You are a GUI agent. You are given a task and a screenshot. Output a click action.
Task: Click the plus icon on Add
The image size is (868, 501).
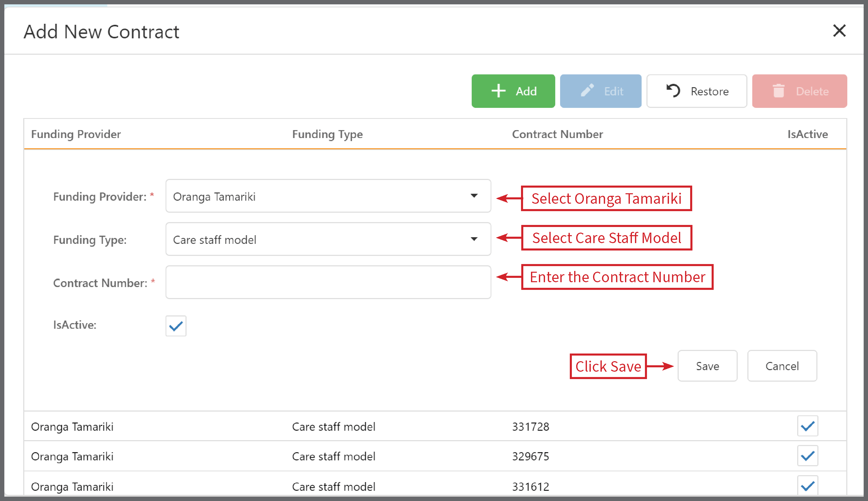(x=498, y=91)
